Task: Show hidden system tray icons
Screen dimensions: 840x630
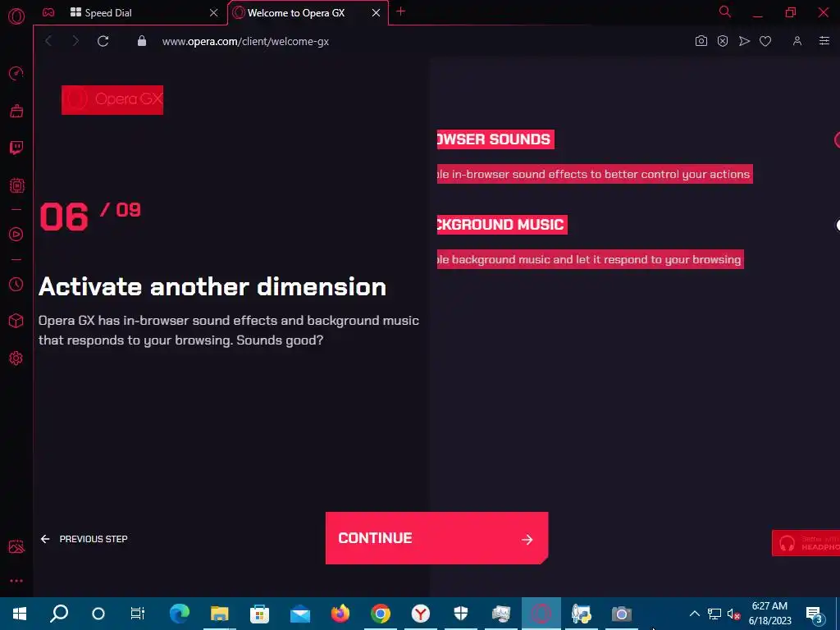Action: [x=694, y=614]
